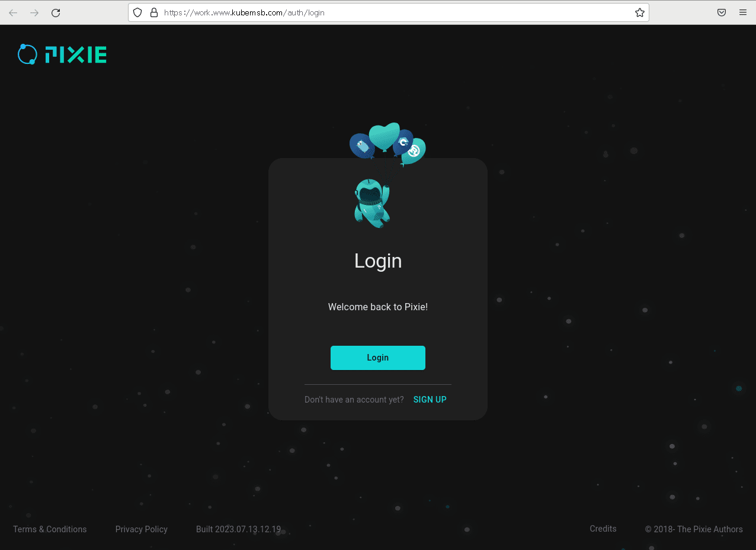Open the Privacy Policy link
Image resolution: width=756 pixels, height=550 pixels.
[142, 529]
